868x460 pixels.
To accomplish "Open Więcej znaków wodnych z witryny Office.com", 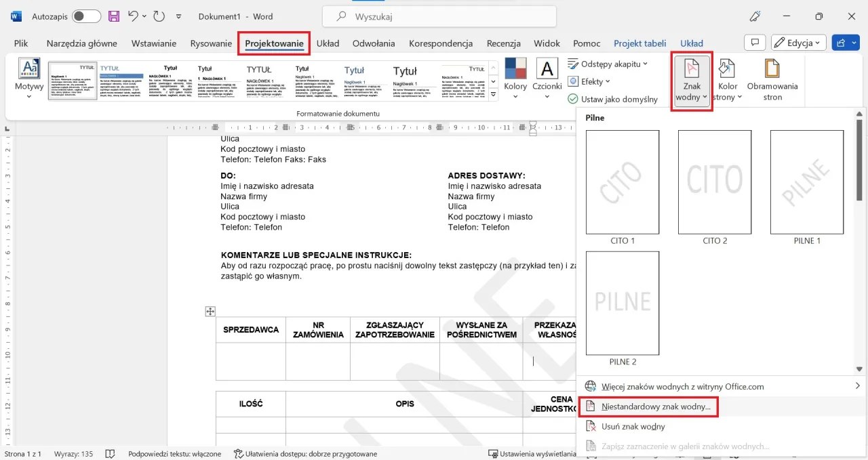I will click(682, 386).
